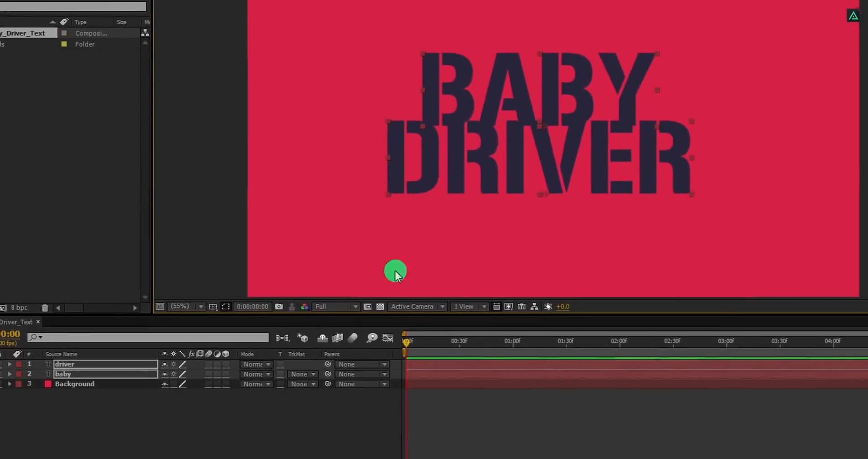Toggle quality switch on Background layer
This screenshot has height=459, width=868.
183,384
